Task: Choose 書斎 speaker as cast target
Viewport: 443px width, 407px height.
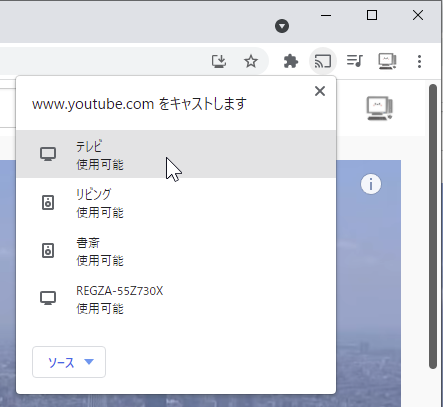Action: coord(176,251)
